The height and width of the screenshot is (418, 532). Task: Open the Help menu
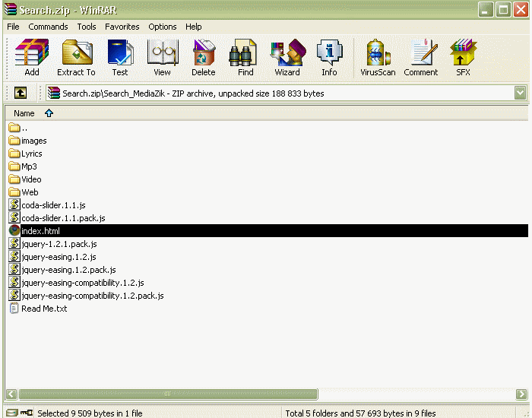click(x=193, y=27)
